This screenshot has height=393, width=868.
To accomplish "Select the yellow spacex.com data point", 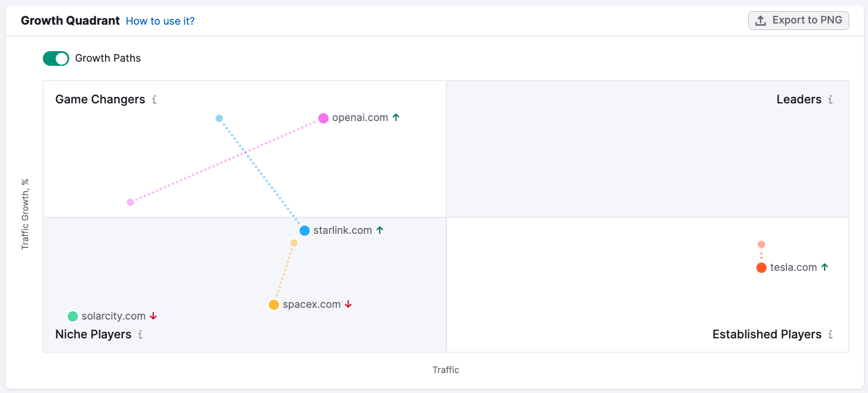I will pyautogui.click(x=274, y=305).
